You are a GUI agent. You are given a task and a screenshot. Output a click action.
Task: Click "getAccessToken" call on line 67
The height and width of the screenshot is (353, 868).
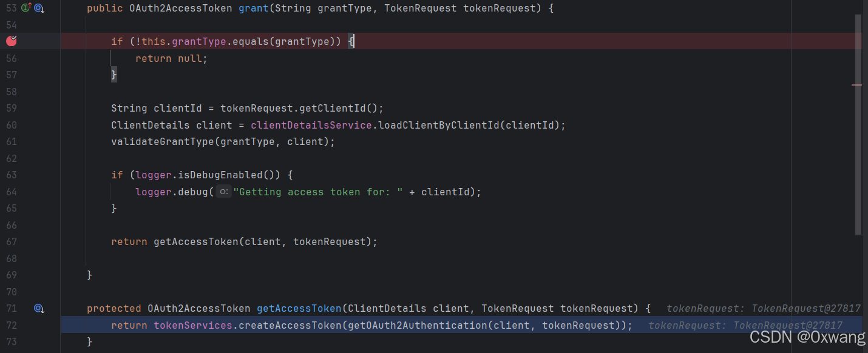(x=196, y=241)
